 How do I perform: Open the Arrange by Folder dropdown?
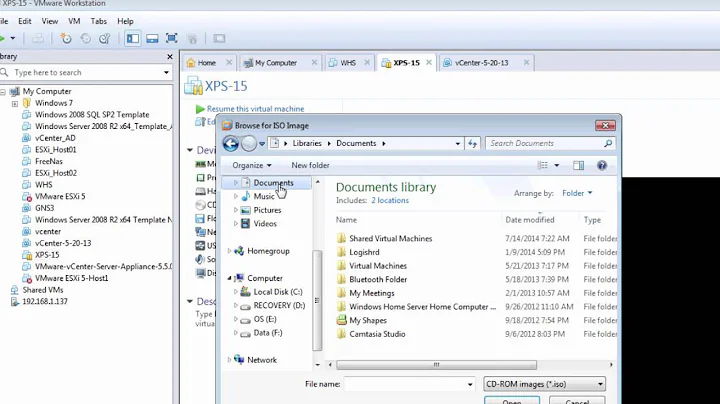(577, 193)
